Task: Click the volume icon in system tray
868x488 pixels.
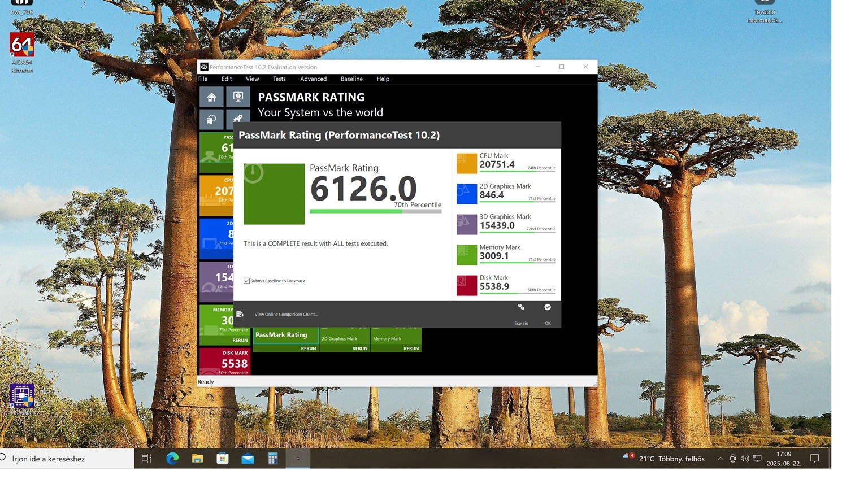Action: pos(745,459)
